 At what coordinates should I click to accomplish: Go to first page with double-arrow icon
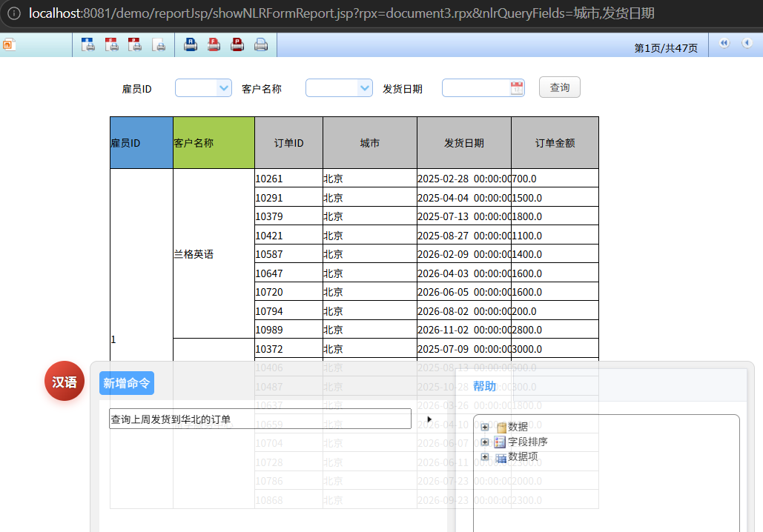tap(724, 43)
